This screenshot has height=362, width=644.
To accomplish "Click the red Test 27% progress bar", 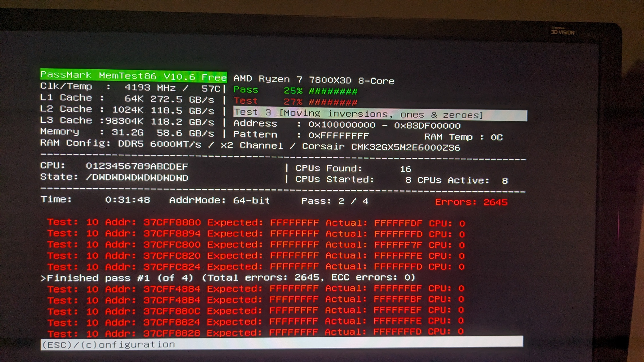I will 295,101.
